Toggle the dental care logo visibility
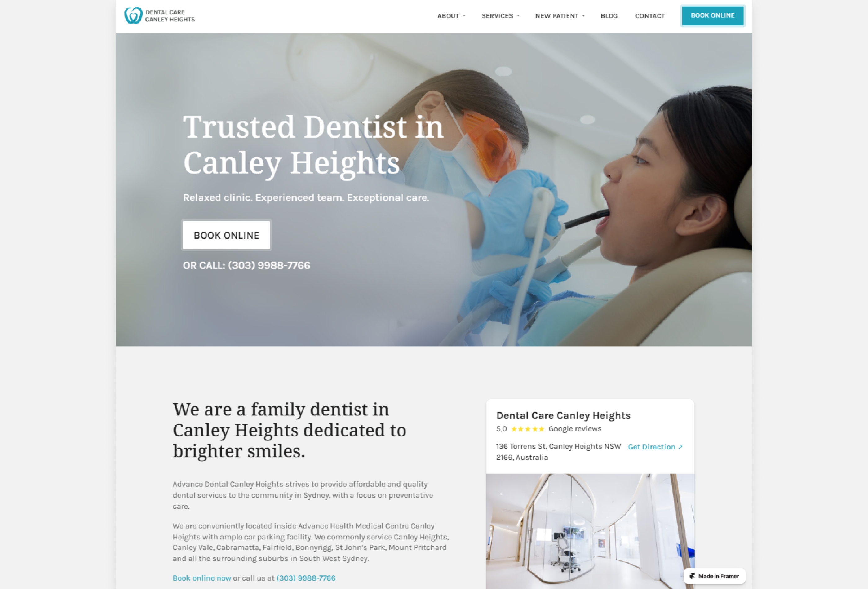 point(160,16)
